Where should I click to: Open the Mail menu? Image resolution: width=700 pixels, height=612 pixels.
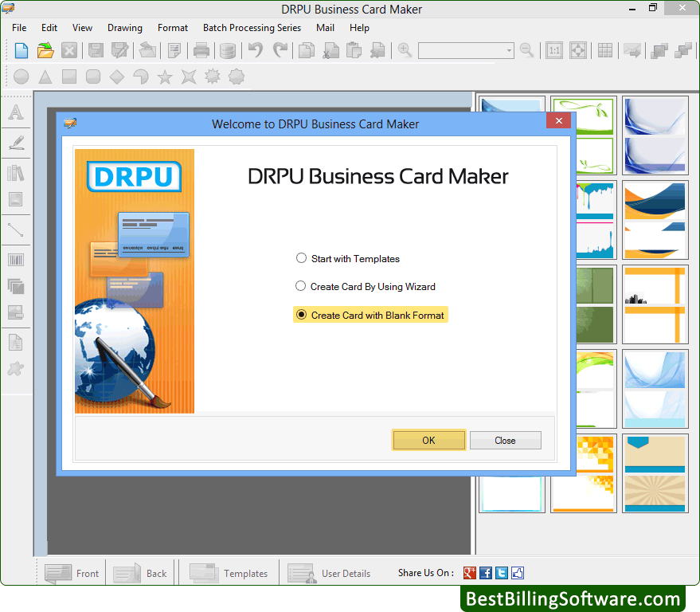click(325, 28)
